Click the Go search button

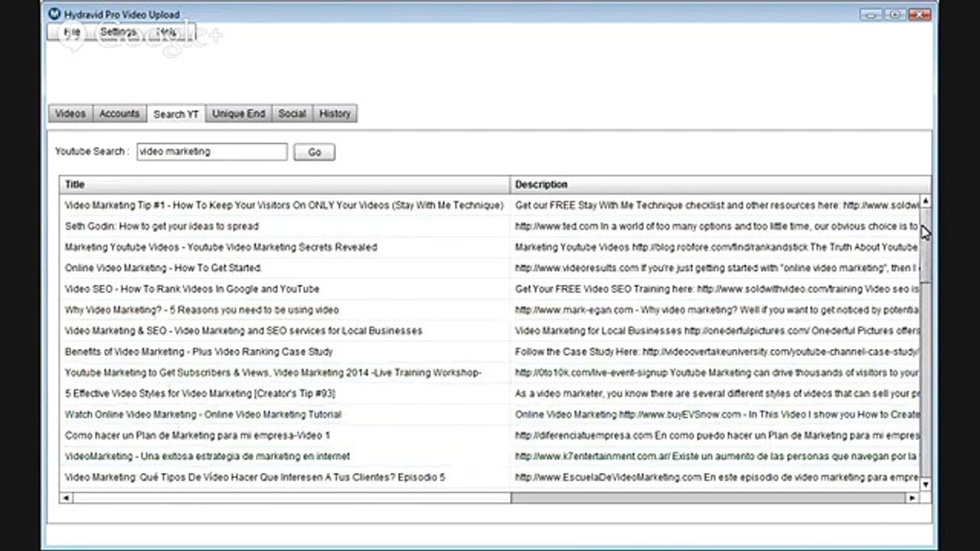coord(314,152)
